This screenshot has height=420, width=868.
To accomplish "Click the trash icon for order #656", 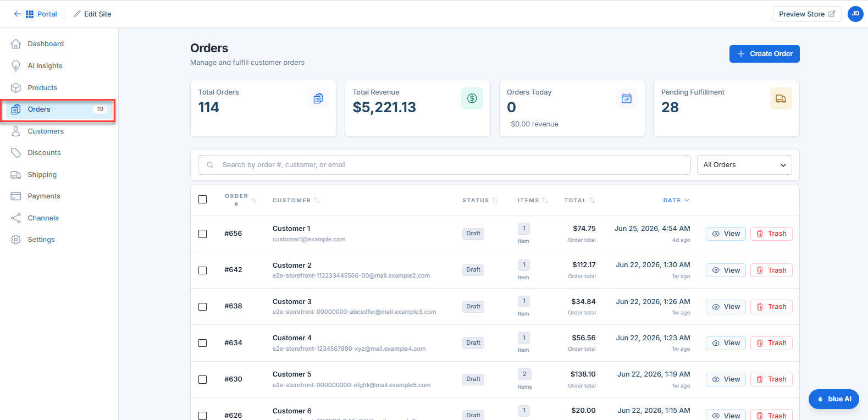I will (760, 234).
